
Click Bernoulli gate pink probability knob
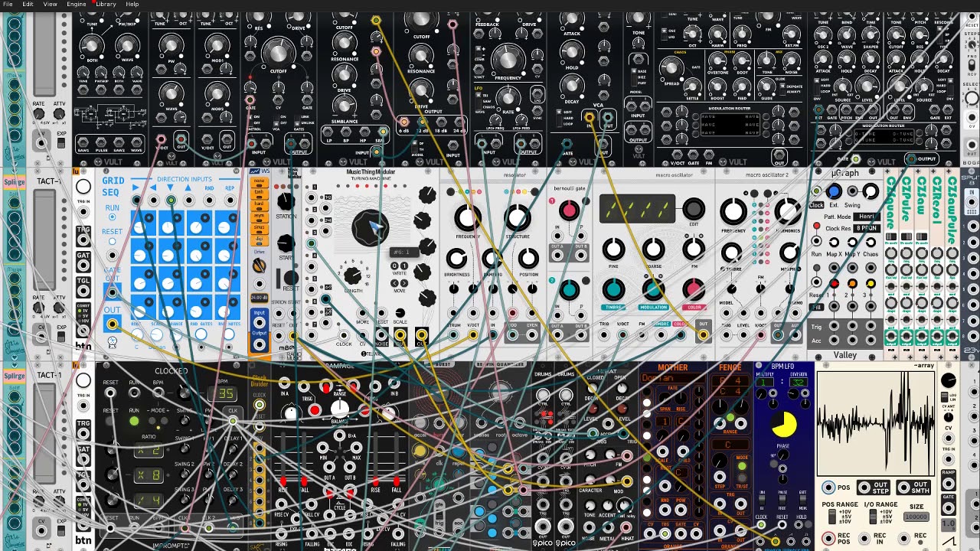(x=569, y=210)
